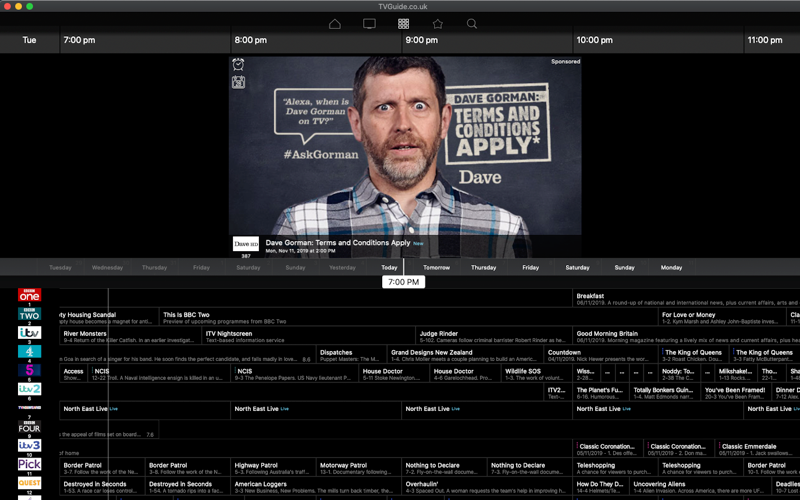Open the TV screen icon in navigation

[x=369, y=24]
